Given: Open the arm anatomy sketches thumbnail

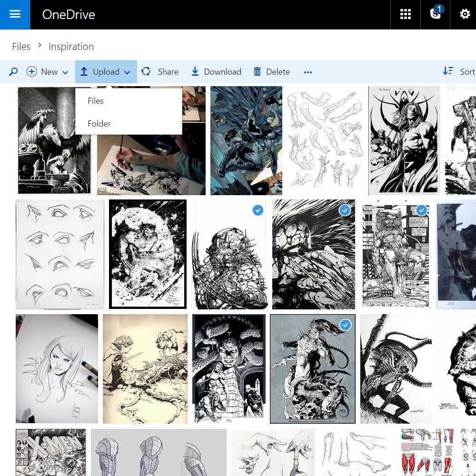Looking at the screenshot, I should tap(325, 140).
